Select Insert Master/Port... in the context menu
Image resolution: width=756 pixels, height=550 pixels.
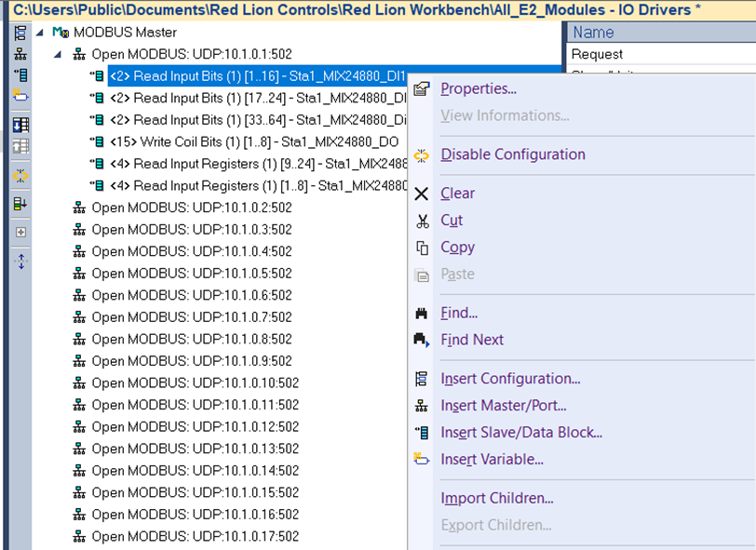point(504,406)
